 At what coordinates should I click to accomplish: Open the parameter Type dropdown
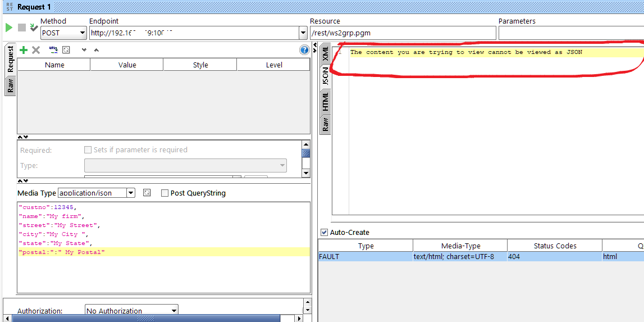[x=185, y=165]
